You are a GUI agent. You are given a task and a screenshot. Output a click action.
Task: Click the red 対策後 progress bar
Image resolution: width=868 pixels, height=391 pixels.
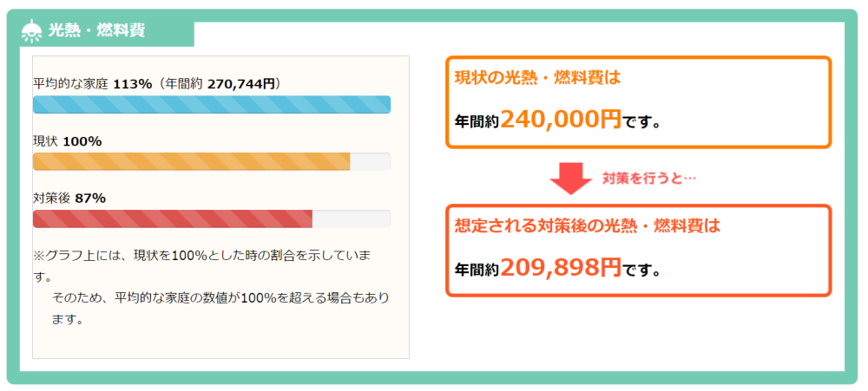172,218
